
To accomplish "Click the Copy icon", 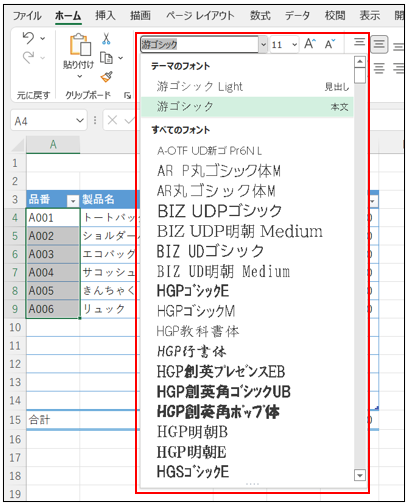I will click(106, 58).
